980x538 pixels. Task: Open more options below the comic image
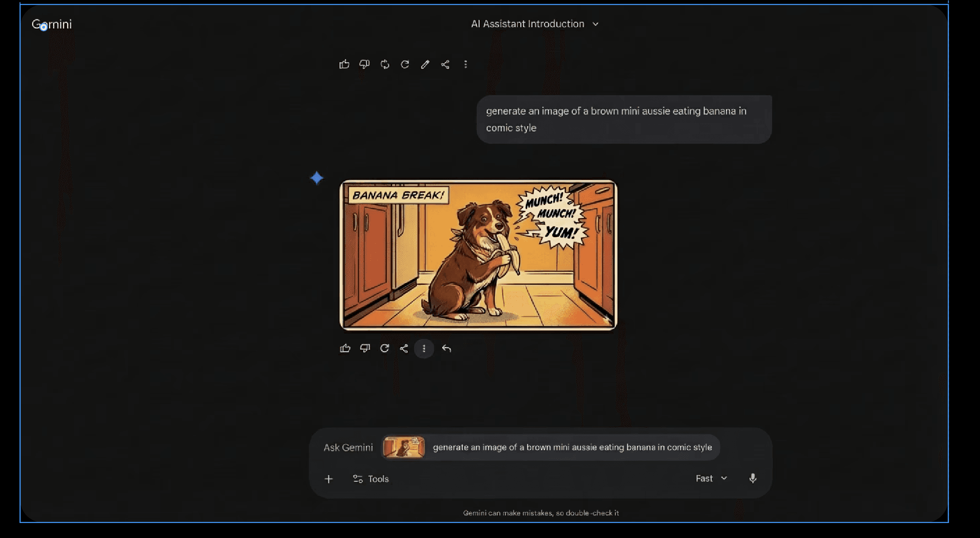point(424,349)
